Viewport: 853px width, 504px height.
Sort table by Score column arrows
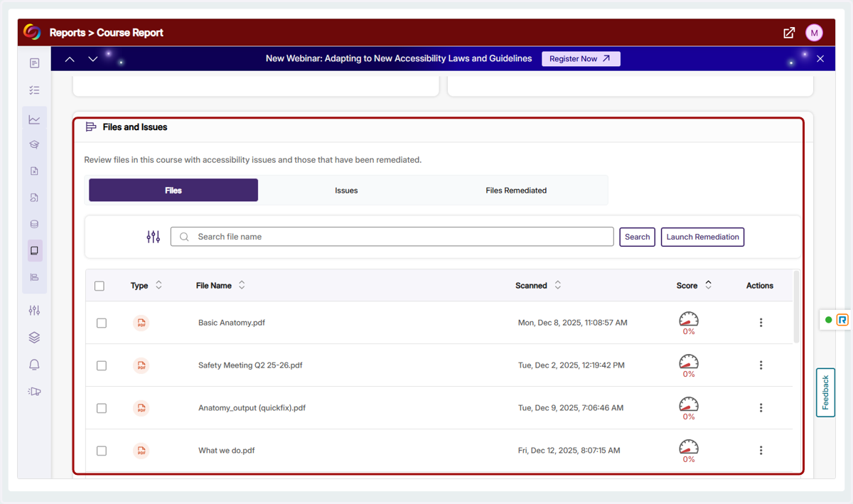click(x=708, y=285)
